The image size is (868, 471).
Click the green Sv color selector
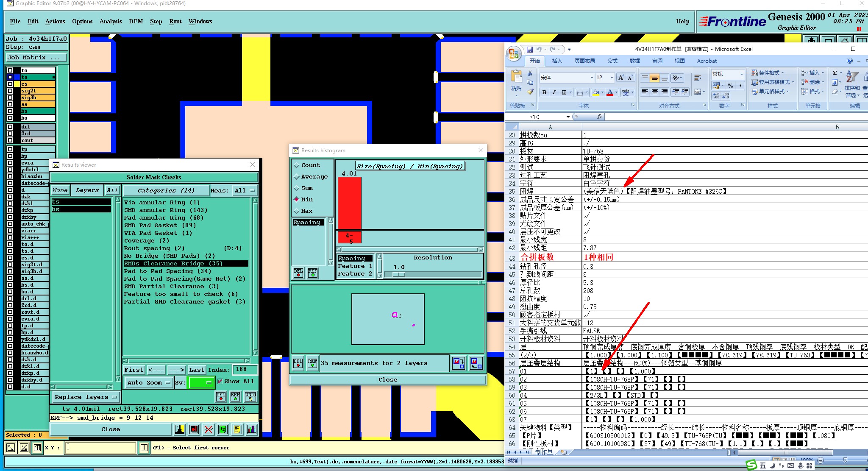coord(201,382)
